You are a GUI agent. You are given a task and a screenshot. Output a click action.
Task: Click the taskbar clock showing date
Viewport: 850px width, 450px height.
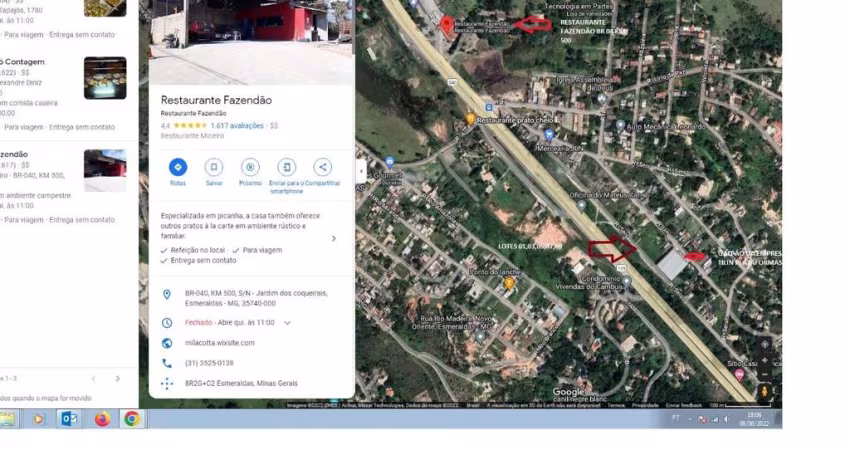point(754,419)
